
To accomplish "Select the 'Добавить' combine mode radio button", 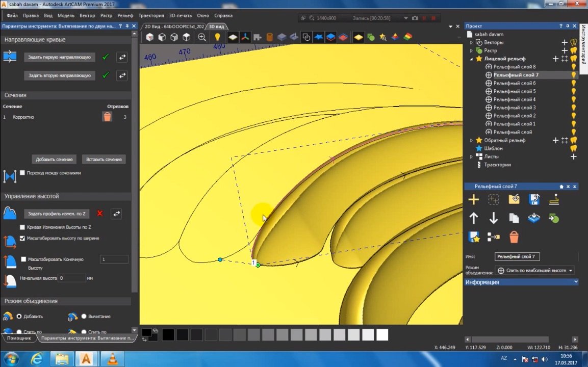I will tap(19, 317).
